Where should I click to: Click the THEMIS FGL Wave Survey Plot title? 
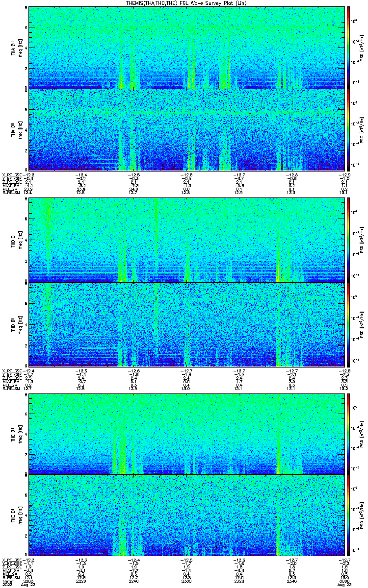[186, 3]
